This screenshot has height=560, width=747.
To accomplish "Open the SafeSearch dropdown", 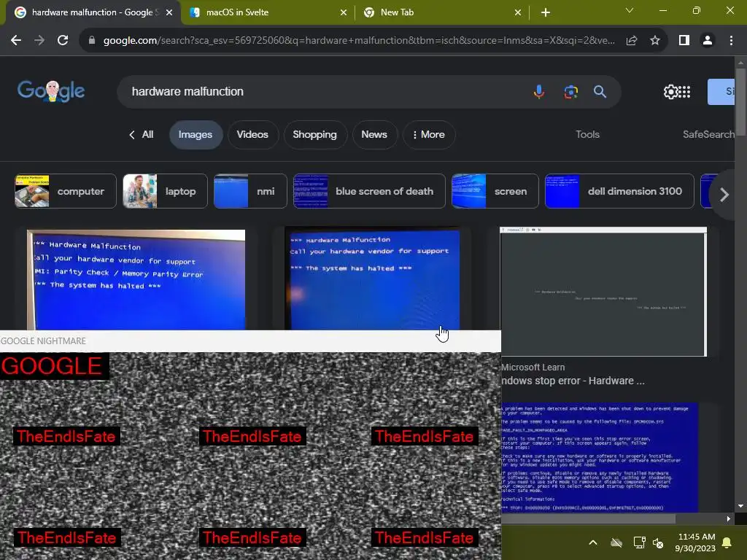I will [708, 135].
